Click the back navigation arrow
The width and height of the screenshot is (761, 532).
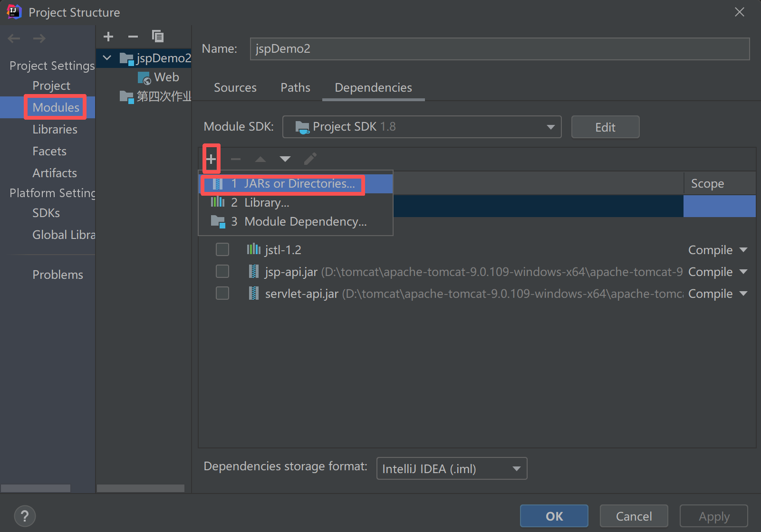tap(14, 38)
